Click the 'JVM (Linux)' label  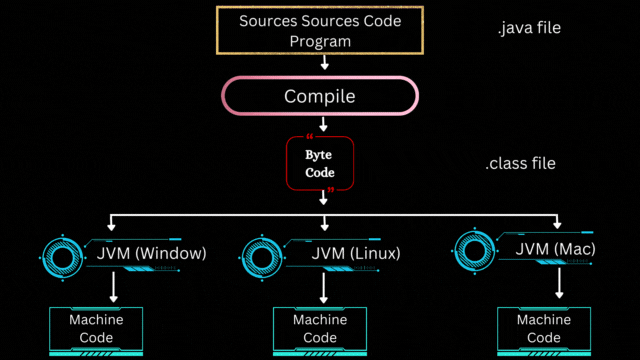tap(356, 253)
